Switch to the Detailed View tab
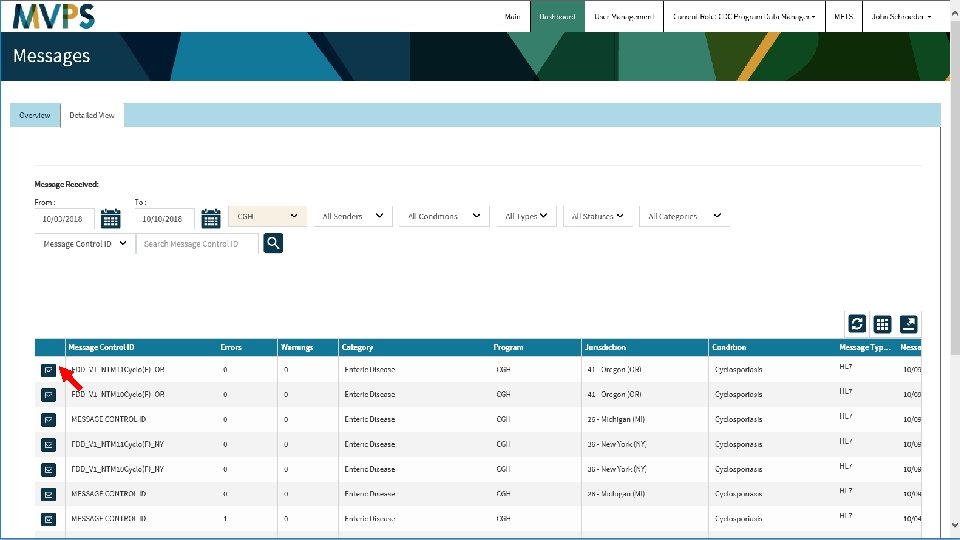960x540 pixels. coord(92,115)
